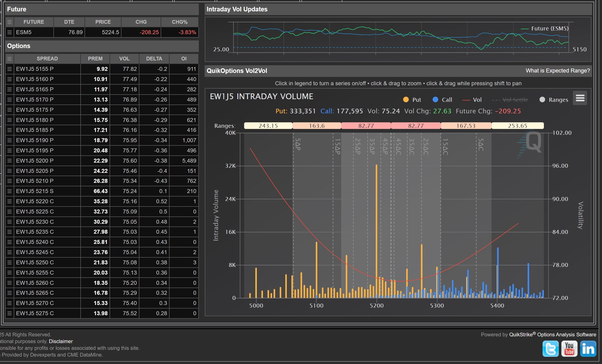This screenshot has width=602, height=364.
Task: Click premium value 22.29 for 5200 P
Action: tap(100, 161)
